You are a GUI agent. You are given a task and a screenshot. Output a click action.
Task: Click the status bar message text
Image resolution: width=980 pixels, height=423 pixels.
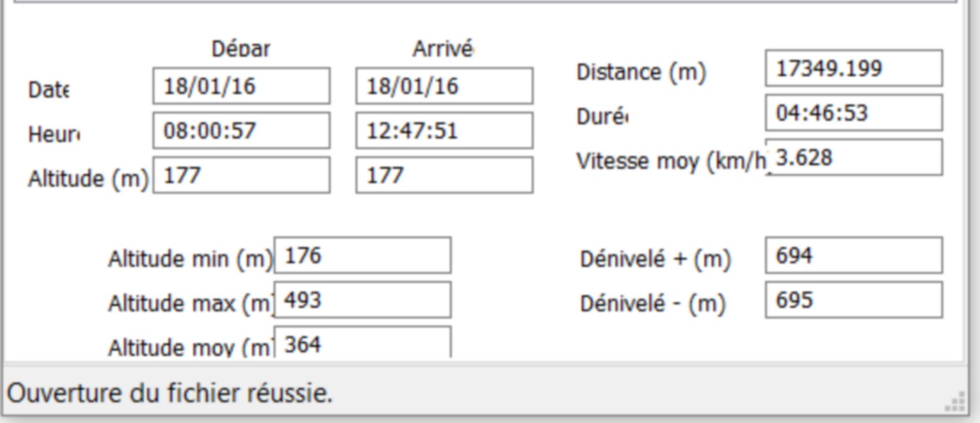(x=170, y=393)
